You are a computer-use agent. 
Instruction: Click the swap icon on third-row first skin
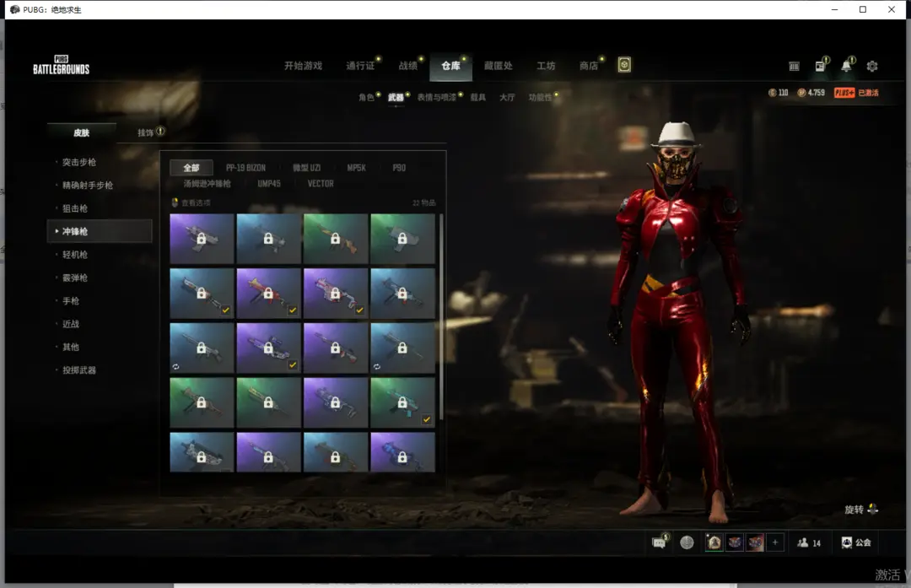click(x=175, y=367)
